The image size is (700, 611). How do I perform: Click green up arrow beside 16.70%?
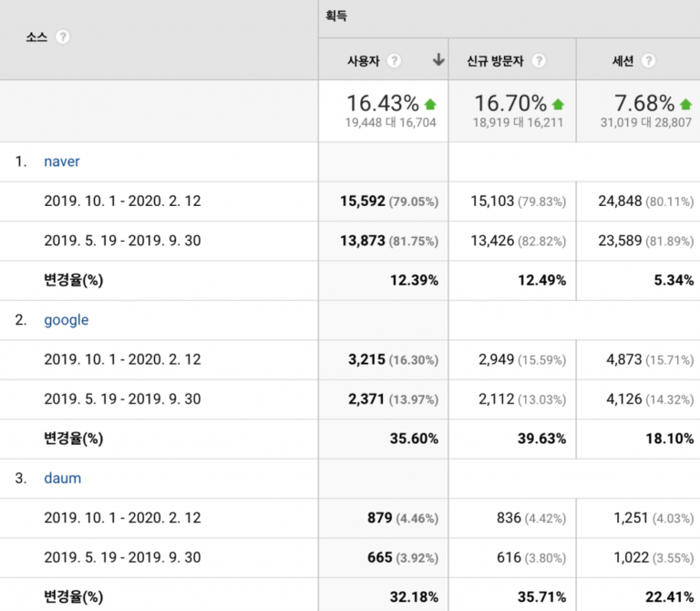(558, 104)
